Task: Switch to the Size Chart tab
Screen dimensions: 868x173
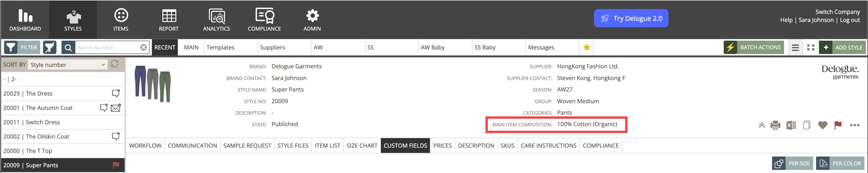Action: (362, 146)
